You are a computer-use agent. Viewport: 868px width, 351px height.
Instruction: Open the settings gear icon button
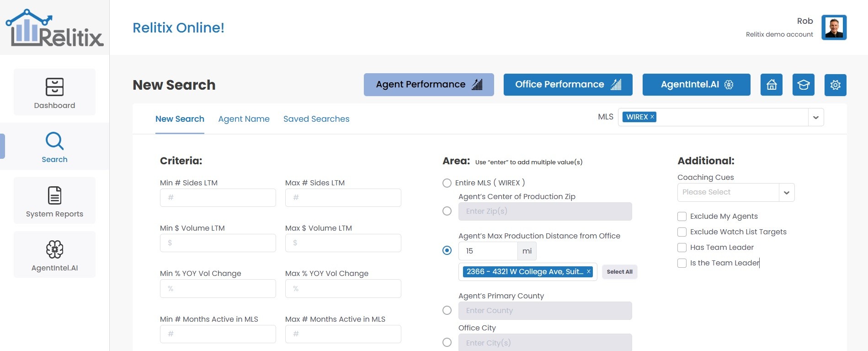point(836,85)
